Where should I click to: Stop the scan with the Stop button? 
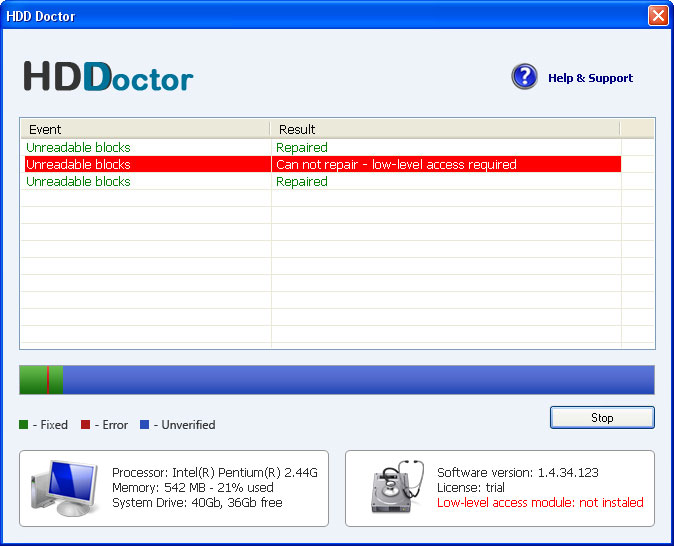[x=602, y=417]
